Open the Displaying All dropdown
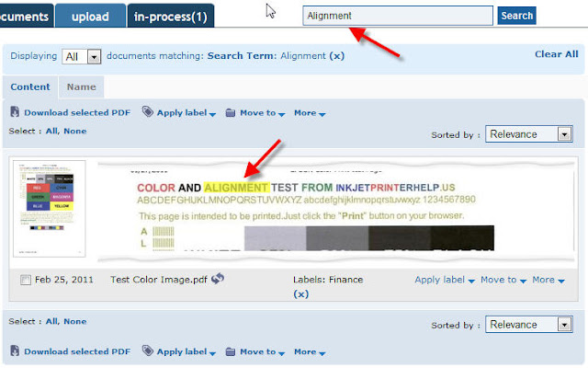Screen dimensions: 588x368 pyautogui.click(x=82, y=57)
